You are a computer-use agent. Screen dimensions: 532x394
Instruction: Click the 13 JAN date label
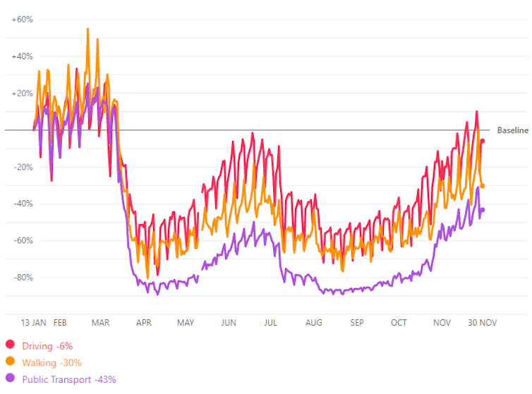(34, 322)
